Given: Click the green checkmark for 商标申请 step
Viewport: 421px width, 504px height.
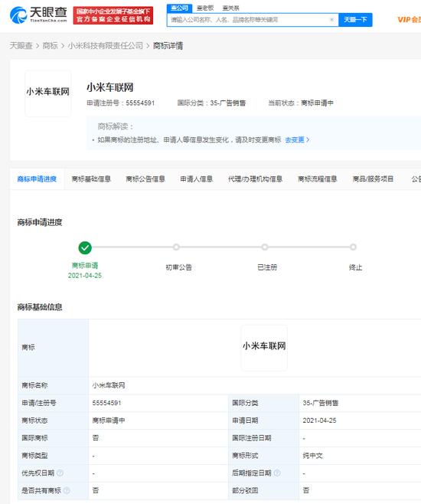Looking at the screenshot, I should point(85,247).
